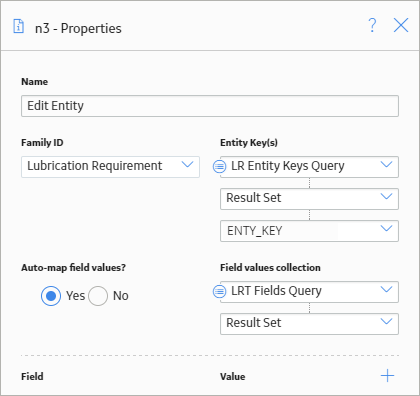
Task: Open the Family ID Lubrication Requirement dropdown
Action: coord(110,167)
